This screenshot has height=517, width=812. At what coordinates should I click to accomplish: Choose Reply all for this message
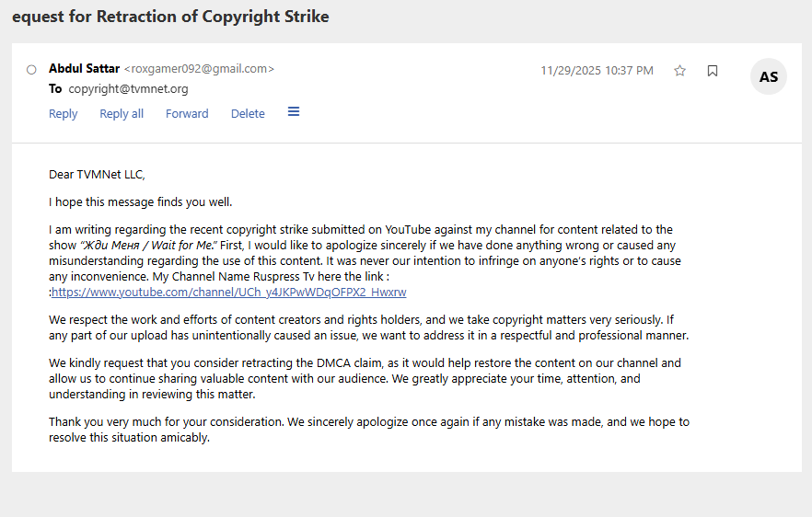122,113
